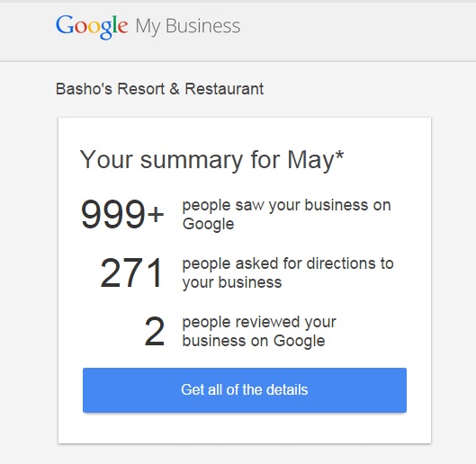The image size is (476, 464).
Task: Click the plus sign after 999
Action: pyautogui.click(x=156, y=214)
